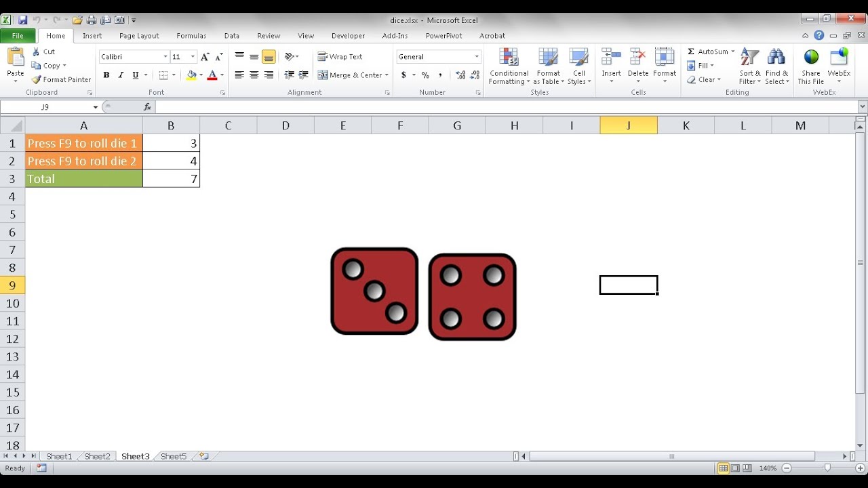
Task: Switch to the Sheet1 worksheet tab
Action: click(x=59, y=456)
